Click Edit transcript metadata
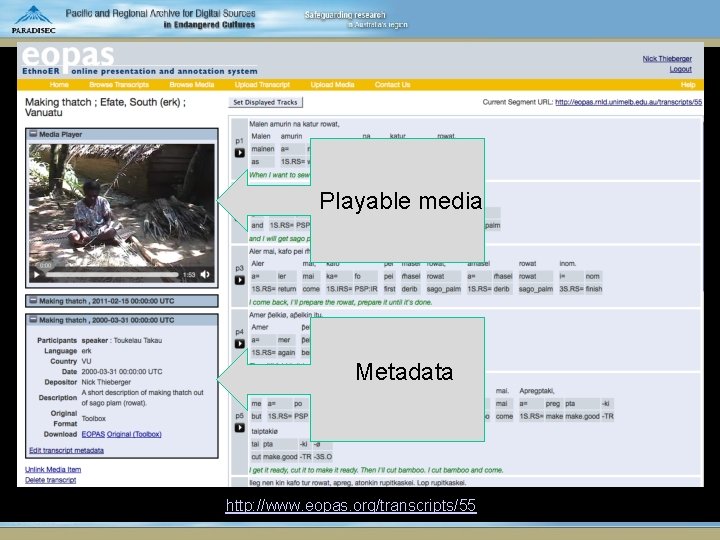720x540 pixels. [67, 450]
